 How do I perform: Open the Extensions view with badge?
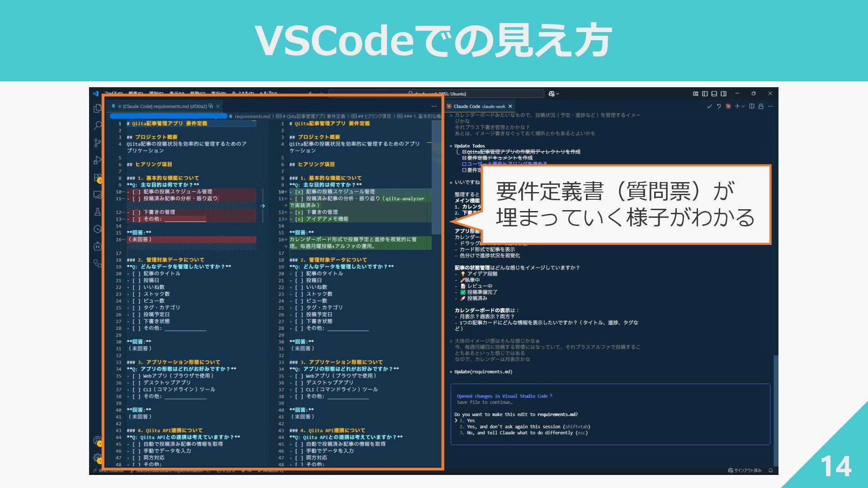click(x=97, y=178)
